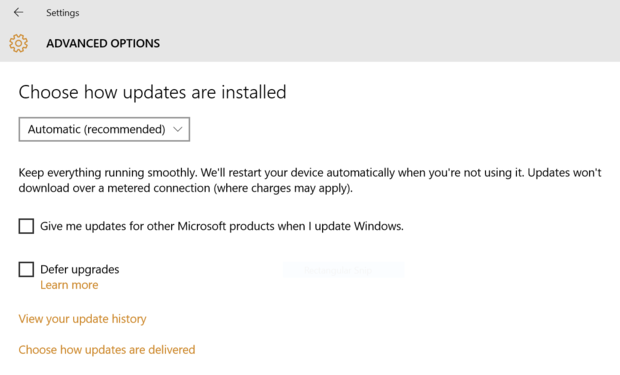The width and height of the screenshot is (620, 375).
Task: Enable updates for other Microsoft products checkbox
Action: pyautogui.click(x=26, y=226)
